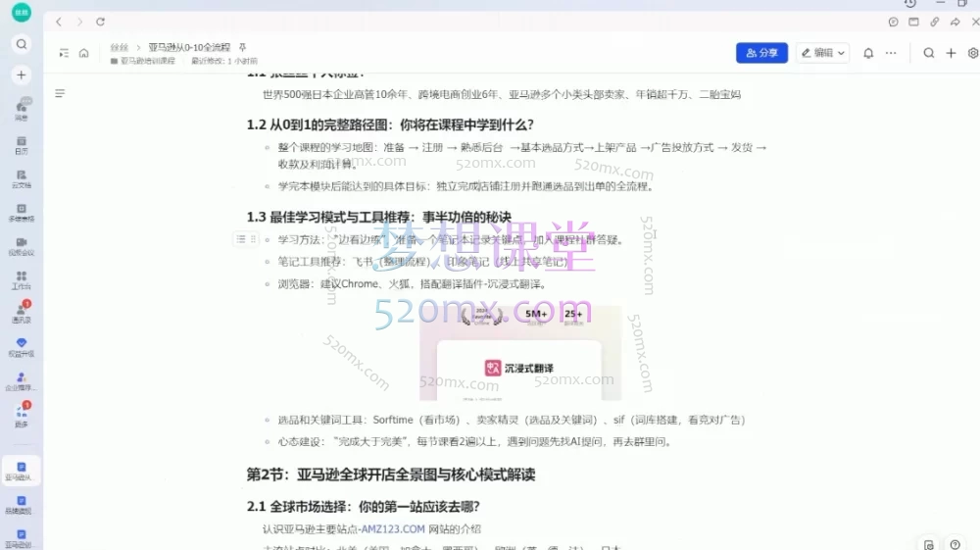Open the three-dot more options menu
This screenshot has width=980, height=550.
click(891, 53)
